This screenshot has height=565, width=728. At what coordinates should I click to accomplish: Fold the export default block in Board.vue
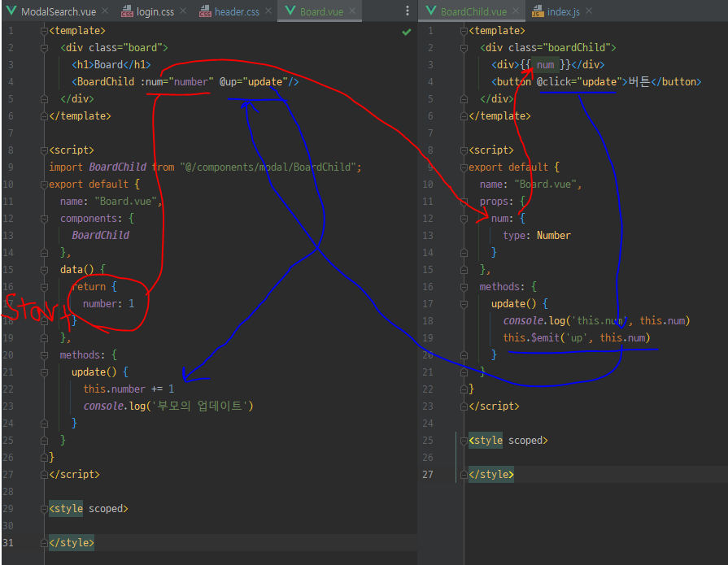pos(44,185)
